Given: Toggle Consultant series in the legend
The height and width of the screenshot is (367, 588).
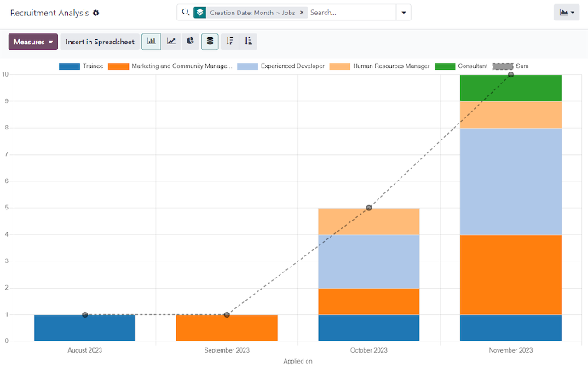Looking at the screenshot, I should [x=473, y=66].
